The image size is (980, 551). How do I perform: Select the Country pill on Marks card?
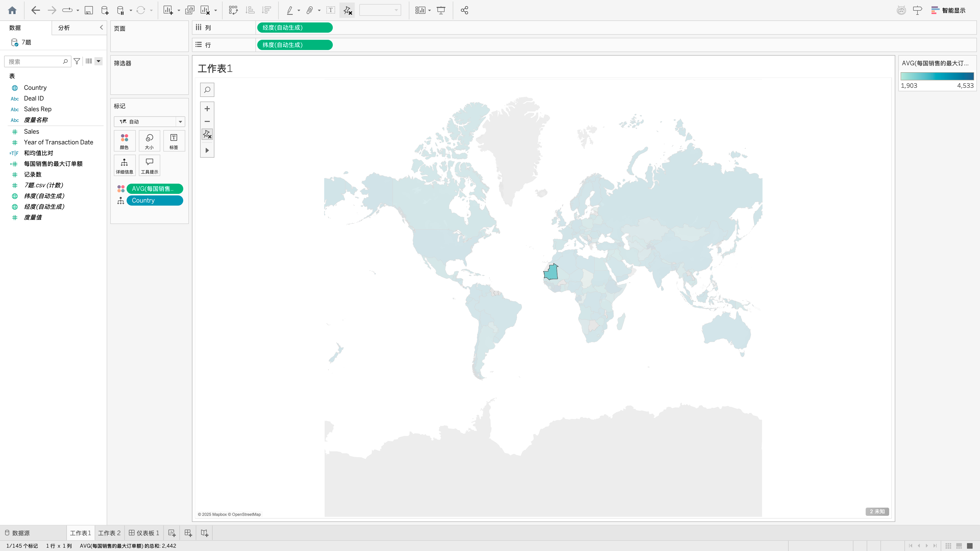[155, 201]
